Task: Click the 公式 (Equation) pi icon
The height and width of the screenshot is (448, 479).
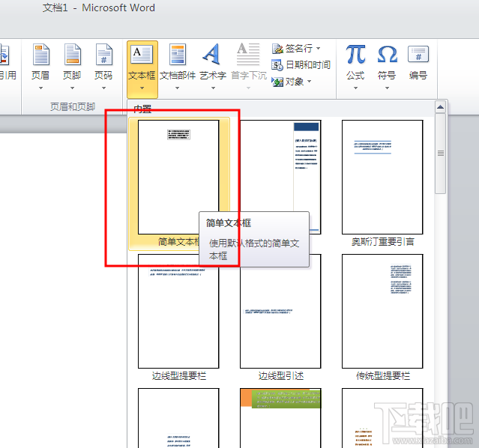Action: click(x=355, y=55)
